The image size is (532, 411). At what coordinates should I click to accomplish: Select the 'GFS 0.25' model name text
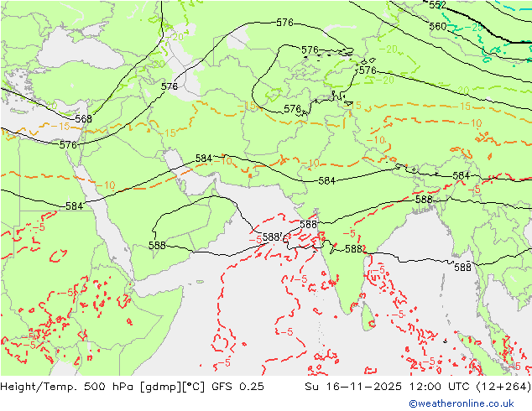coord(237,387)
